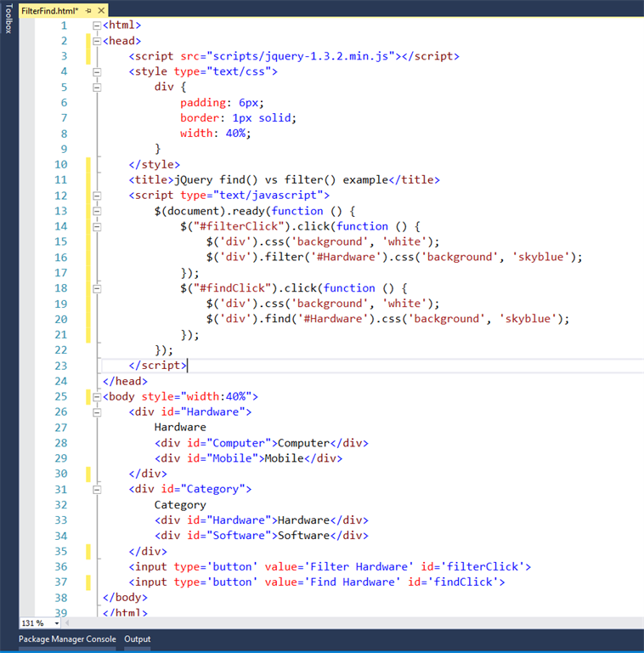Collapse the findClick handler on line 18
644x653 pixels.
97,288
